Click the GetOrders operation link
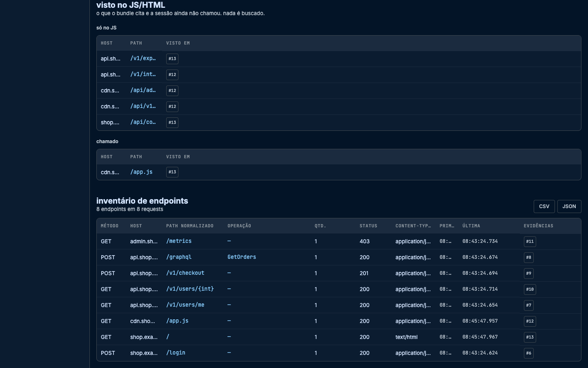This screenshot has height=368, width=588. [x=242, y=257]
